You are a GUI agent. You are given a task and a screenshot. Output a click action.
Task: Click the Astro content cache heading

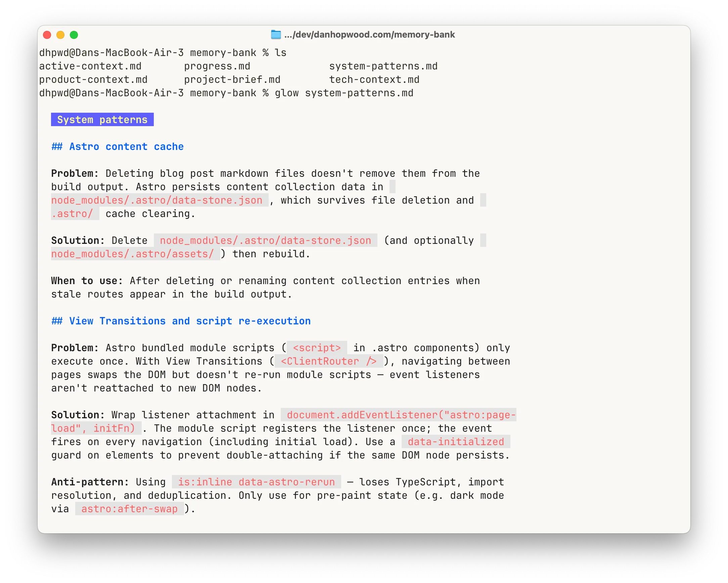[117, 147]
